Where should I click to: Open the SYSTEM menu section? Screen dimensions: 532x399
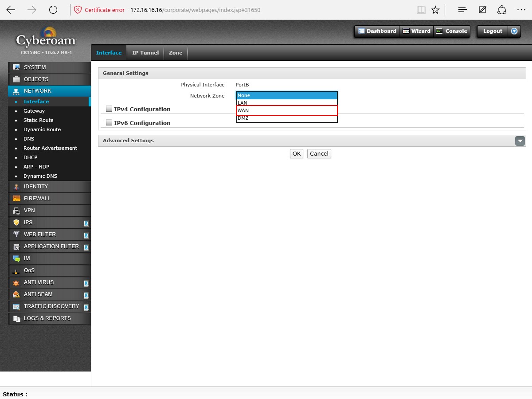49,67
